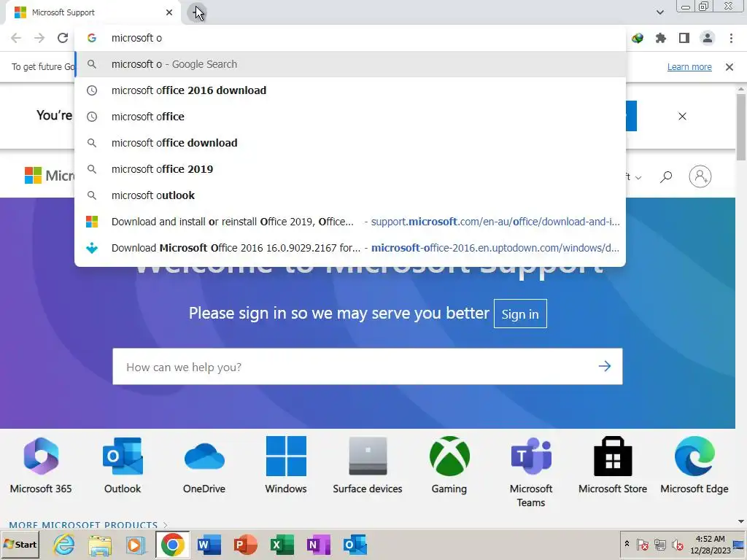Open the Chrome profile avatar
Image resolution: width=747 pixels, height=560 pixels.
(708, 38)
